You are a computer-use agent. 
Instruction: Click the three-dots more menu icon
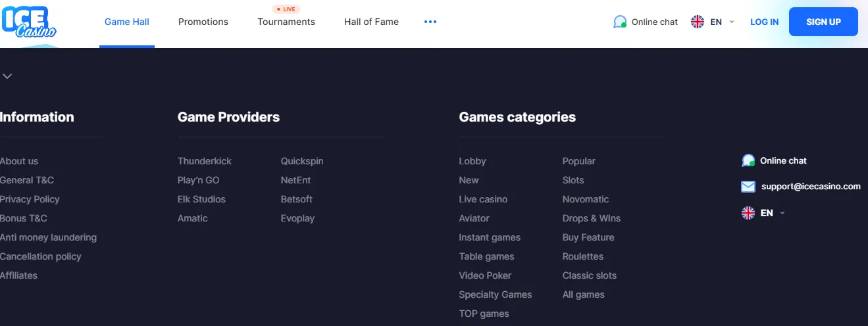click(x=430, y=22)
